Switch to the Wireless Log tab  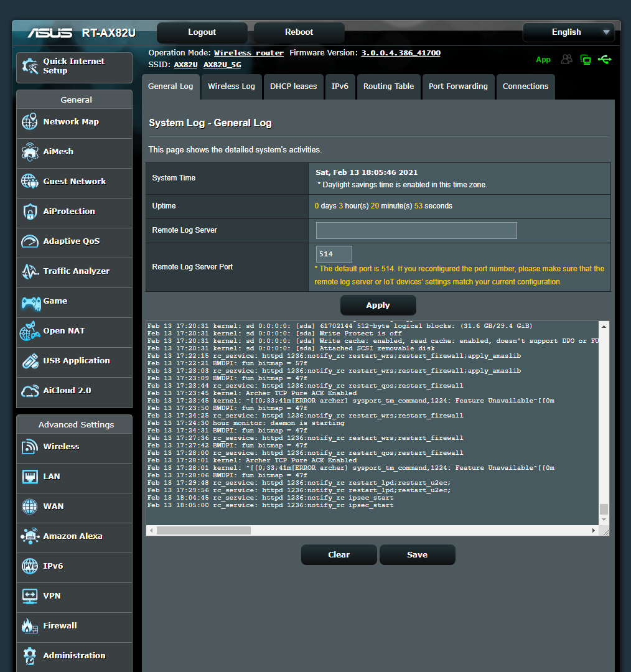click(231, 86)
